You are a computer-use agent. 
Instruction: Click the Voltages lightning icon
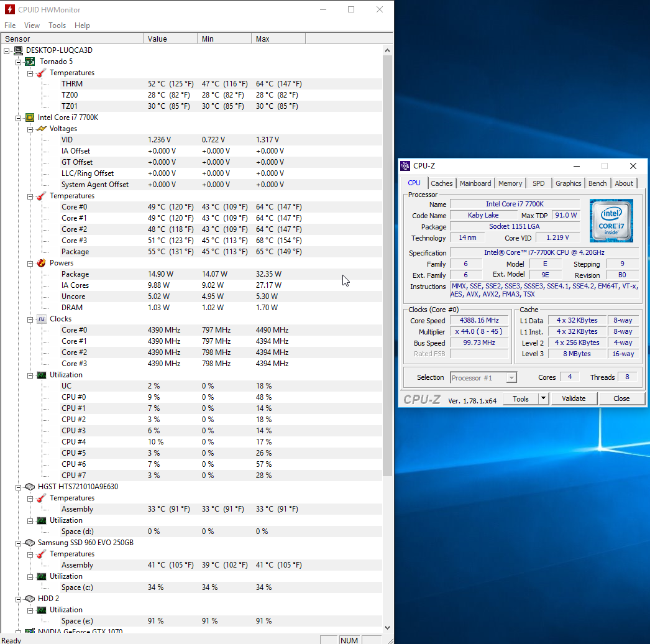pos(42,129)
